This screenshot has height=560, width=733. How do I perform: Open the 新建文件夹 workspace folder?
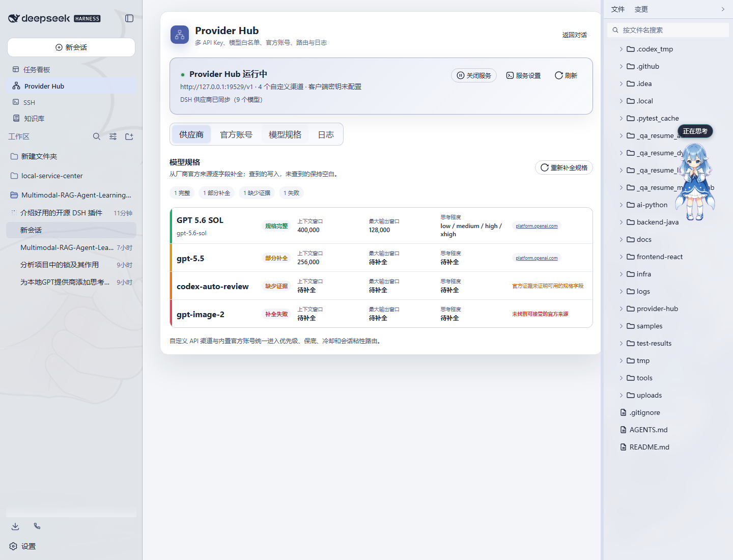coord(71,156)
